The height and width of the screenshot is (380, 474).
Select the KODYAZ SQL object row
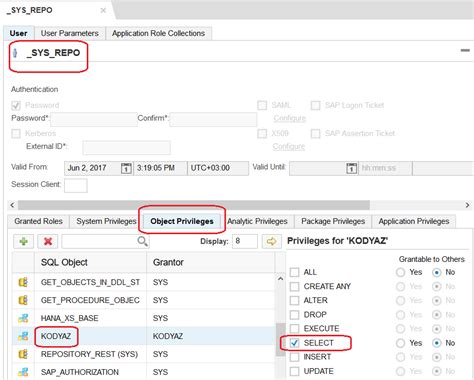click(143, 336)
